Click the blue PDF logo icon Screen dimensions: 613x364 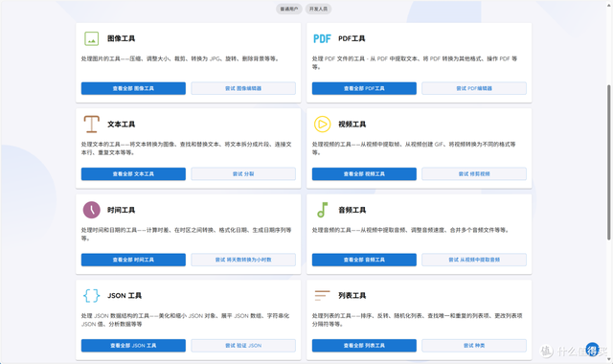click(x=322, y=38)
